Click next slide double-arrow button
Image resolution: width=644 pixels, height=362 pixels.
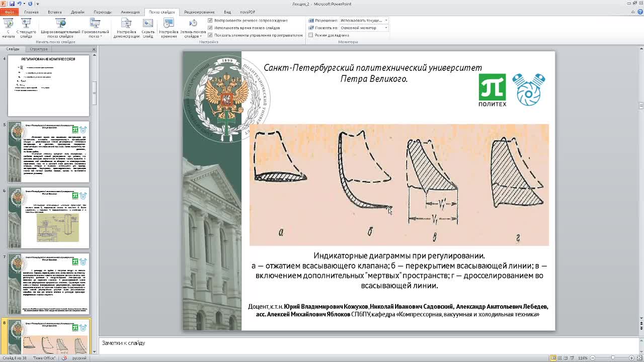pos(641,329)
